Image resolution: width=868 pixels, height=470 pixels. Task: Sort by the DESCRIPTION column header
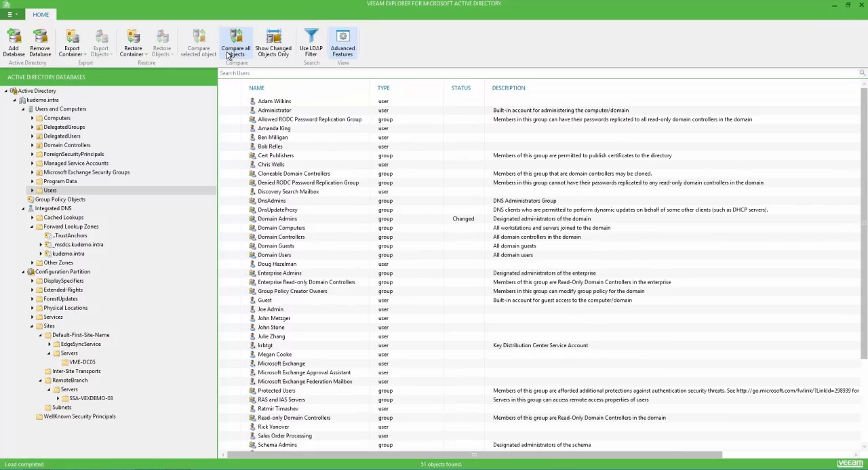tap(509, 88)
